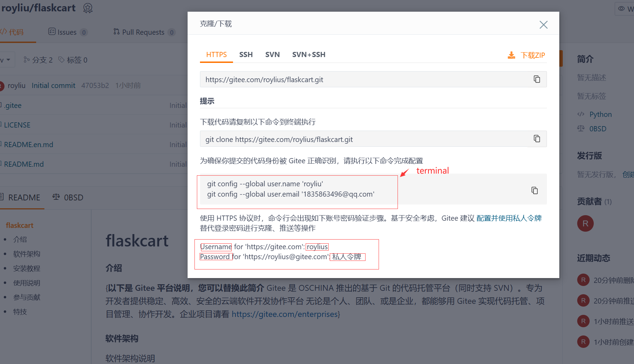Click the git clone command text box
Viewport: 634px width, 364px height.
tap(373, 139)
